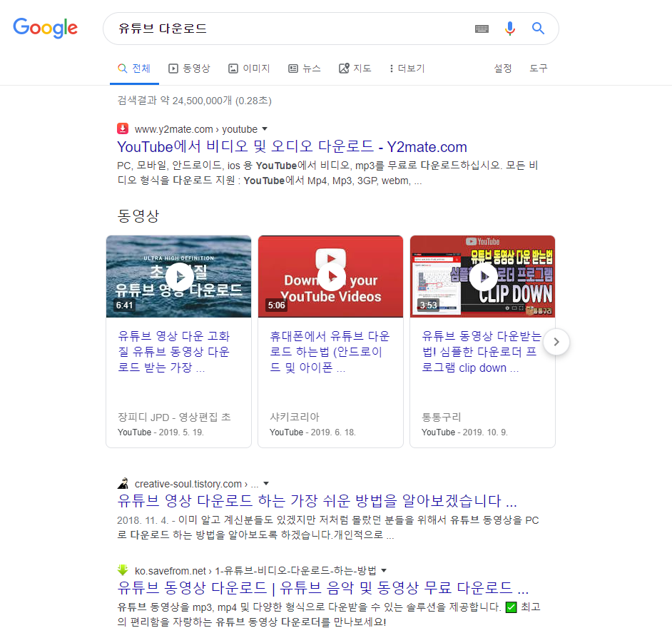Viewport: 672px width, 643px height.
Task: Click the Google logo
Action: pyautogui.click(x=46, y=29)
